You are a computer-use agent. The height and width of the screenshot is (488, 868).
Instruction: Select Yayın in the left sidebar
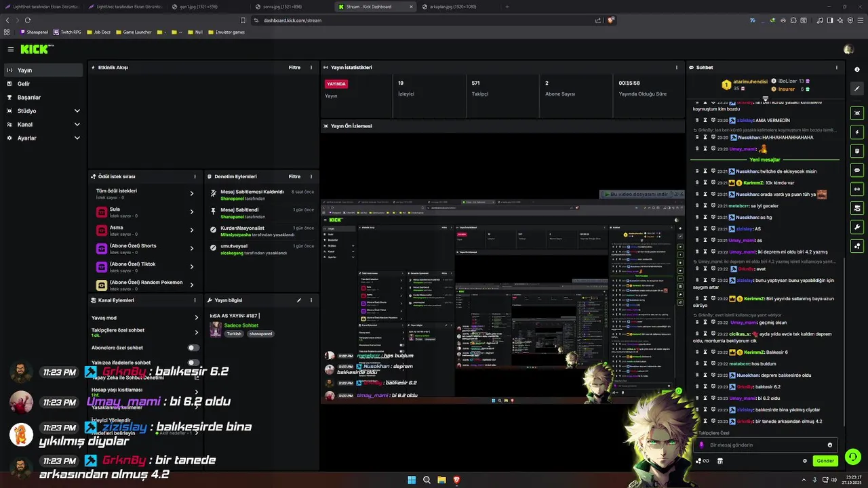tap(43, 70)
